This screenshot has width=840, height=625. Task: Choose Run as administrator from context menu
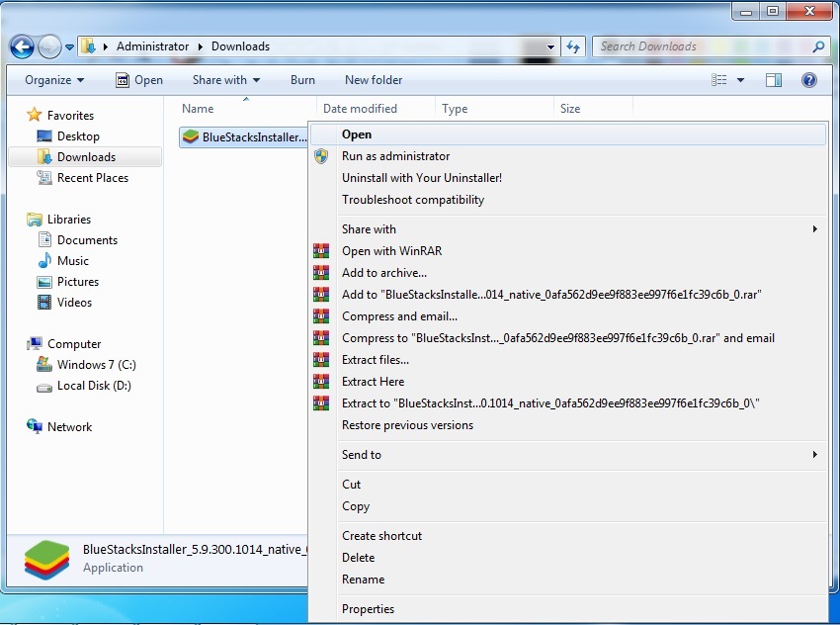(x=395, y=156)
